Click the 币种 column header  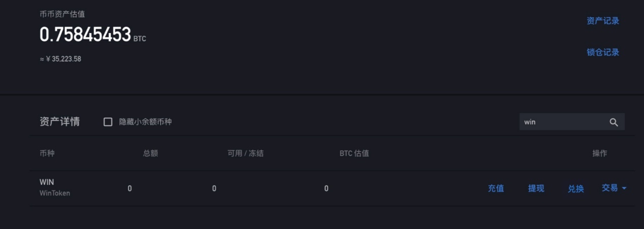[47, 153]
